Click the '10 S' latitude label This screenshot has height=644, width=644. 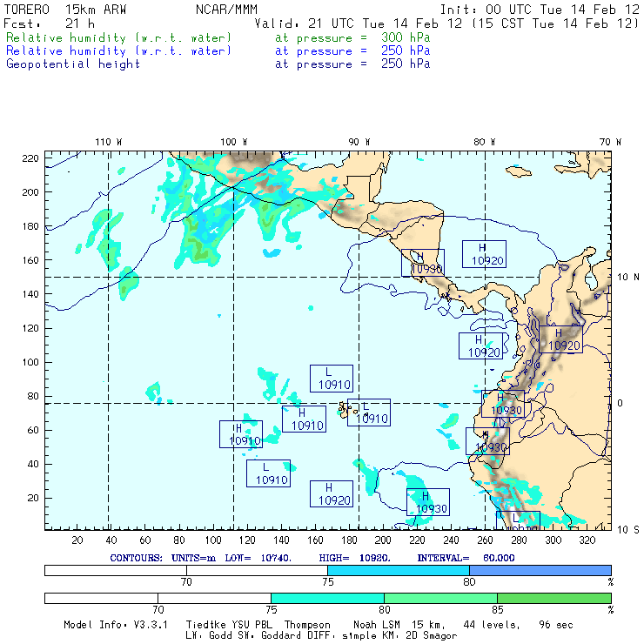628,530
